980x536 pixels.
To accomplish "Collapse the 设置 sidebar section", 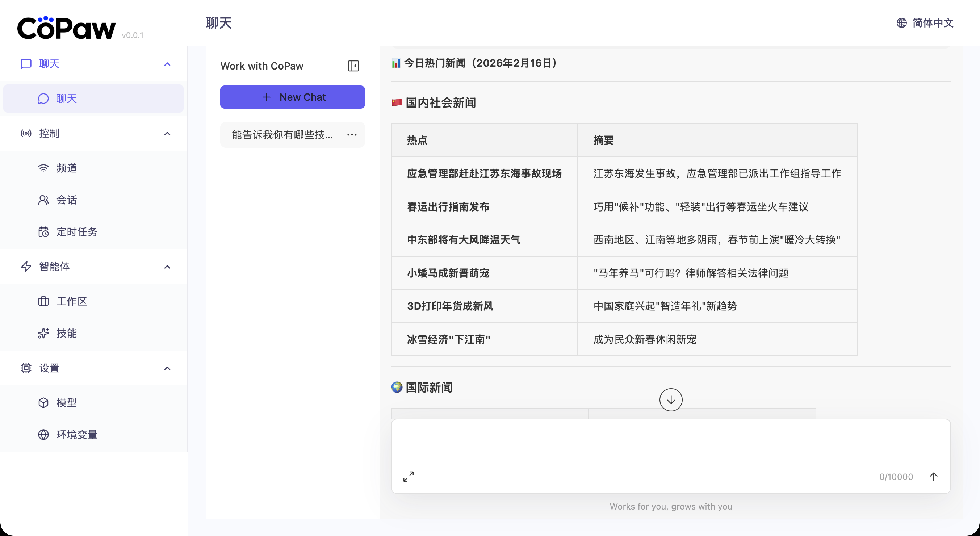I will 167,368.
